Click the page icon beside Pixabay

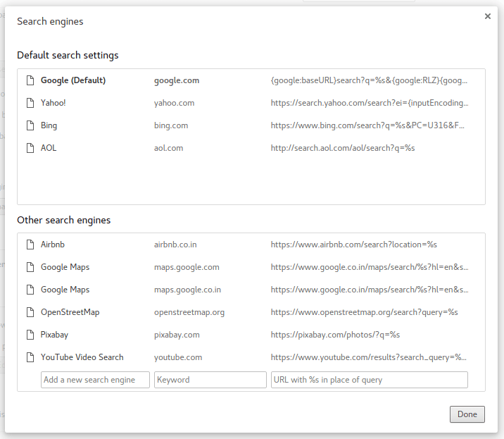(x=30, y=335)
